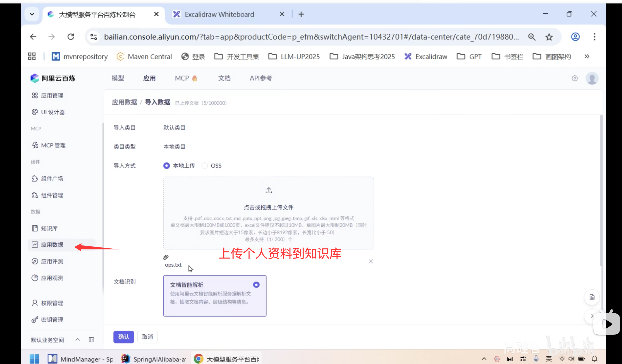Cancel import with 取消 button
This screenshot has height=364, width=622.
(147, 337)
